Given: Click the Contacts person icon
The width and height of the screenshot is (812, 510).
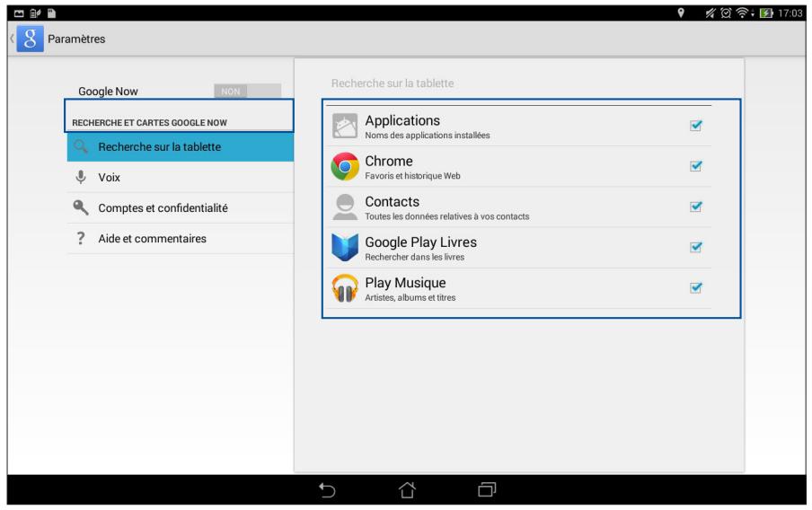Looking at the screenshot, I should pyautogui.click(x=345, y=207).
